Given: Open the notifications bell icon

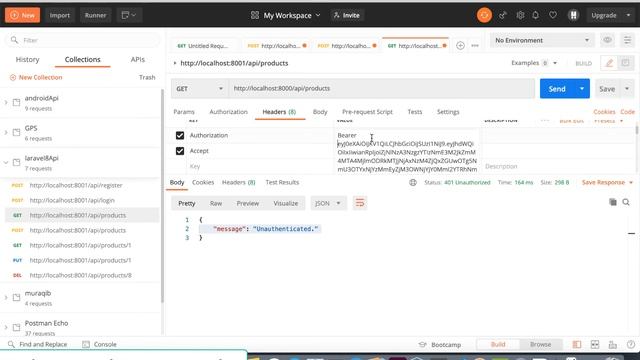Looking at the screenshot, I should click(x=536, y=15).
